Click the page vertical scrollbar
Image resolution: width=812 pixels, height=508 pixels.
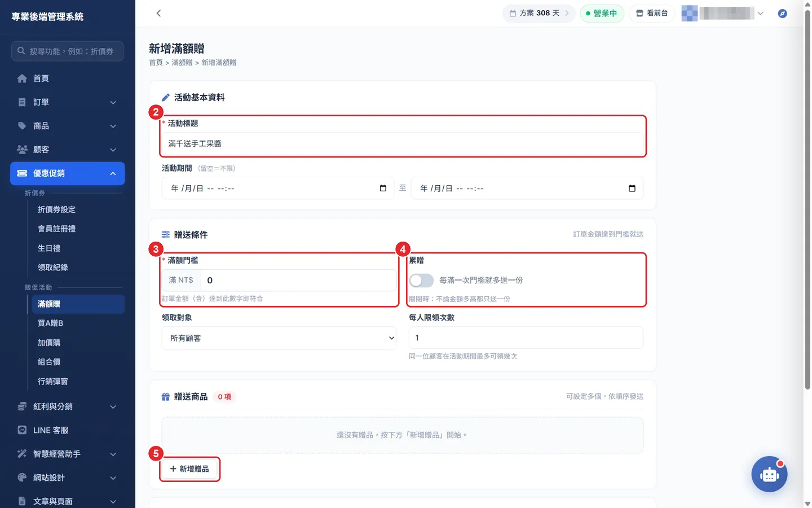(x=807, y=200)
